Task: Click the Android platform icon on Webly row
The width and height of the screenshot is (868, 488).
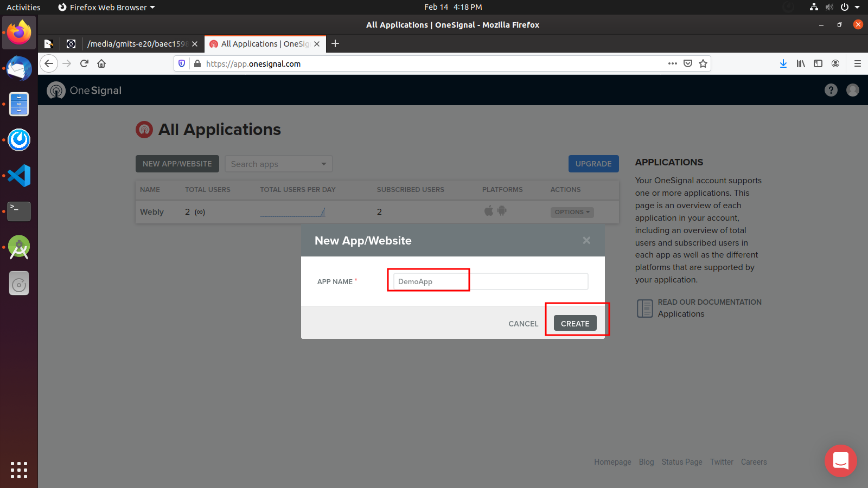Action: [502, 211]
